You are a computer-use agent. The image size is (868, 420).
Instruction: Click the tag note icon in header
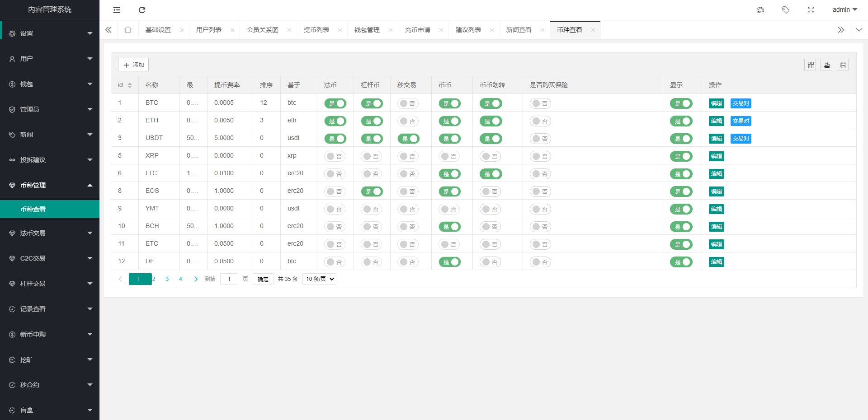pos(786,10)
